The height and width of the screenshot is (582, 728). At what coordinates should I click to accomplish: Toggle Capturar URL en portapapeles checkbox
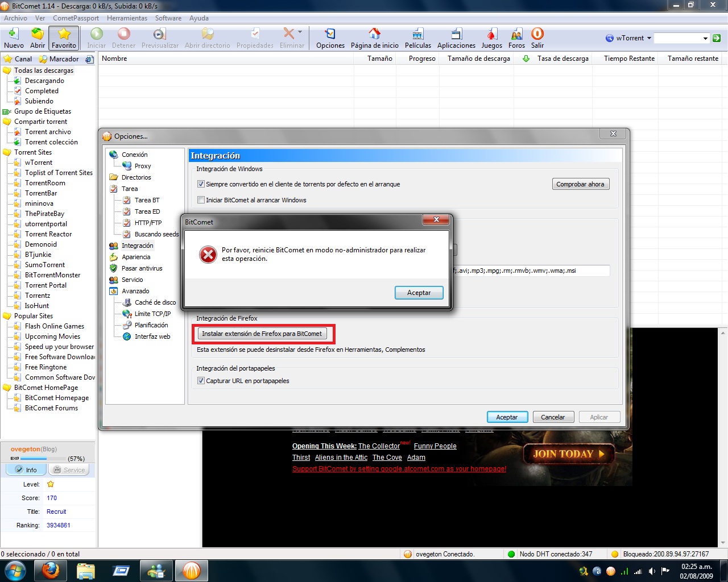(x=201, y=381)
